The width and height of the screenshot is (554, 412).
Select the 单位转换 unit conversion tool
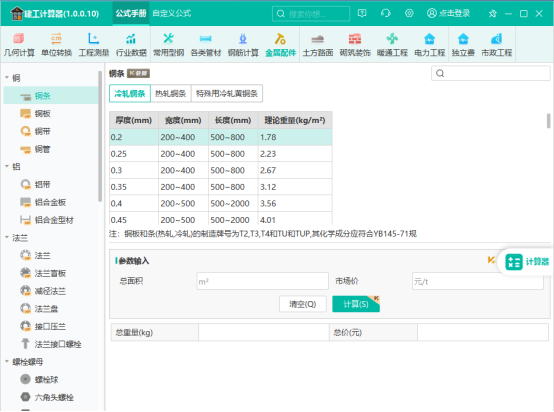click(57, 45)
